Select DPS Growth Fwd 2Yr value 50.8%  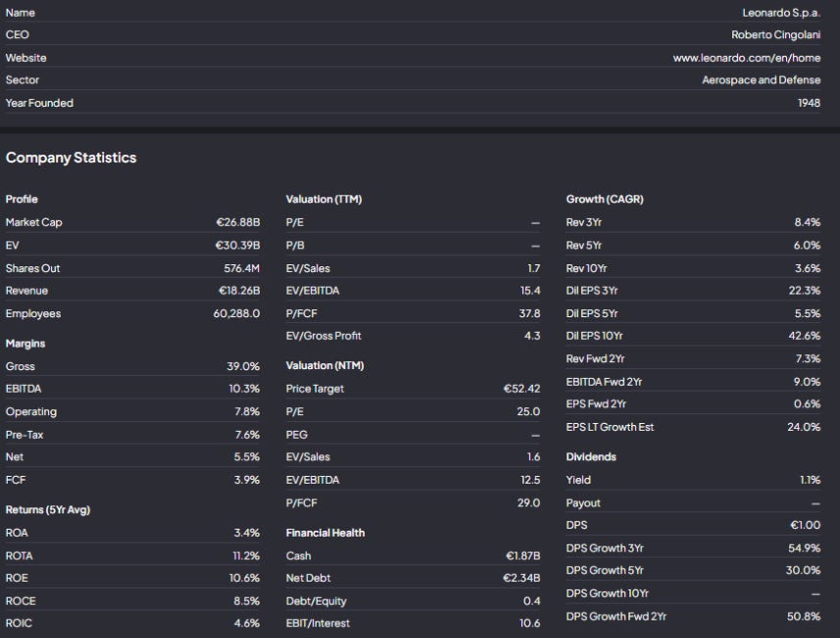[804, 616]
